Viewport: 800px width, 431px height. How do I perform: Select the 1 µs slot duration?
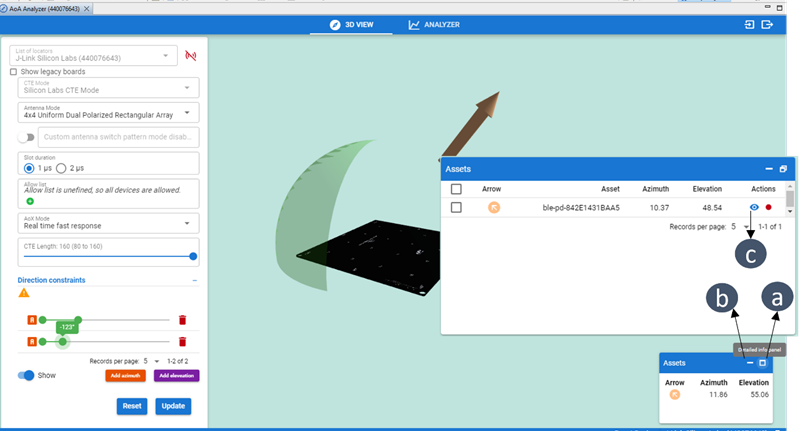[29, 168]
